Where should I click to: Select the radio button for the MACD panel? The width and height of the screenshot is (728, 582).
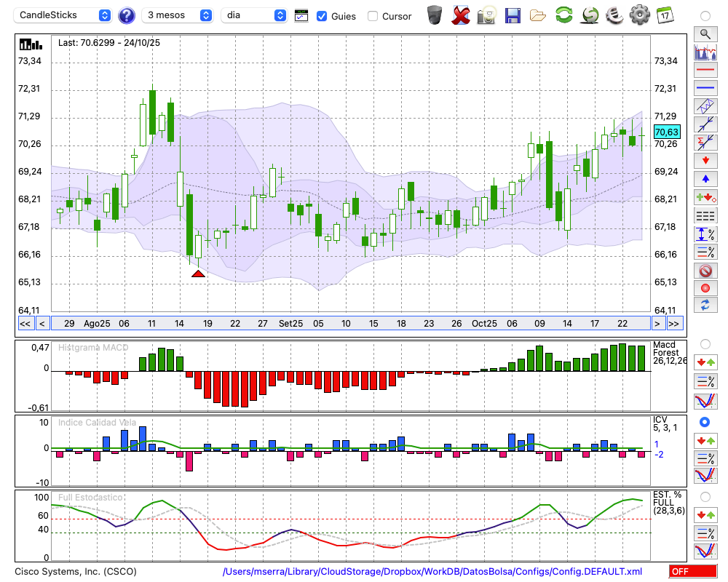coord(705,344)
